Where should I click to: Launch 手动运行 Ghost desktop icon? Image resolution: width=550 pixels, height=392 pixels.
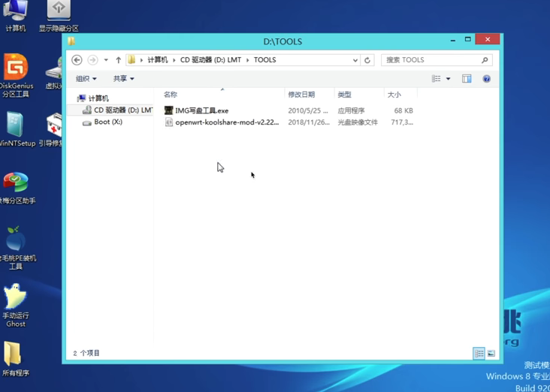[x=16, y=305]
